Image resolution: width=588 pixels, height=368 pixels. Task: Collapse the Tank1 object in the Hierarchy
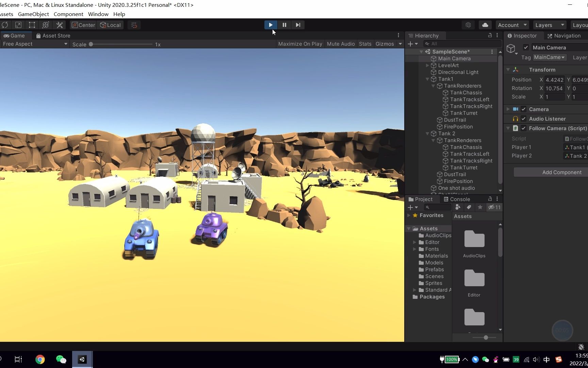(x=427, y=79)
